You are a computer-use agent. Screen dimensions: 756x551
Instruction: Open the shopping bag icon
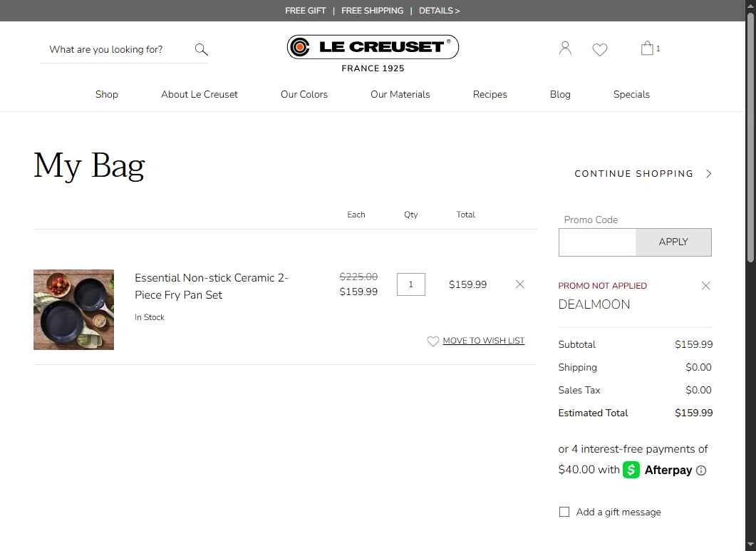[x=647, y=48]
